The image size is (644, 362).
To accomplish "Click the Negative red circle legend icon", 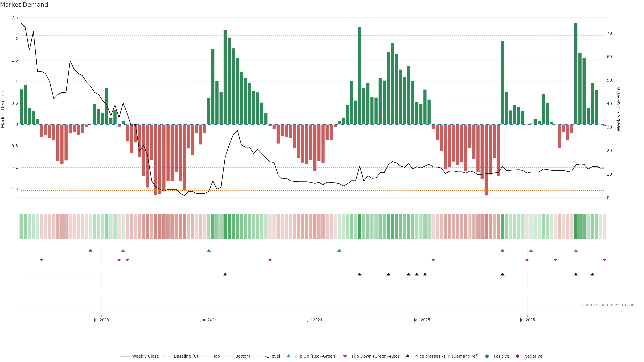I will pos(518,356).
